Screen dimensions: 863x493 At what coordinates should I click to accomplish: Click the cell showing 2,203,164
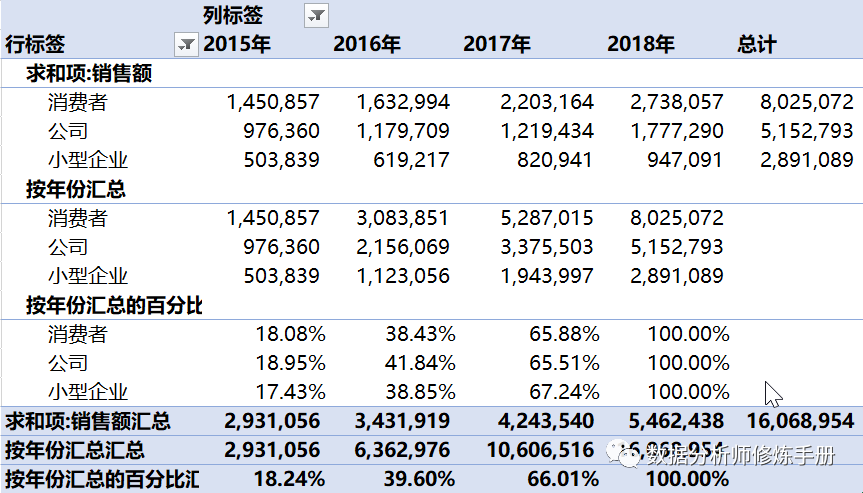pos(547,102)
